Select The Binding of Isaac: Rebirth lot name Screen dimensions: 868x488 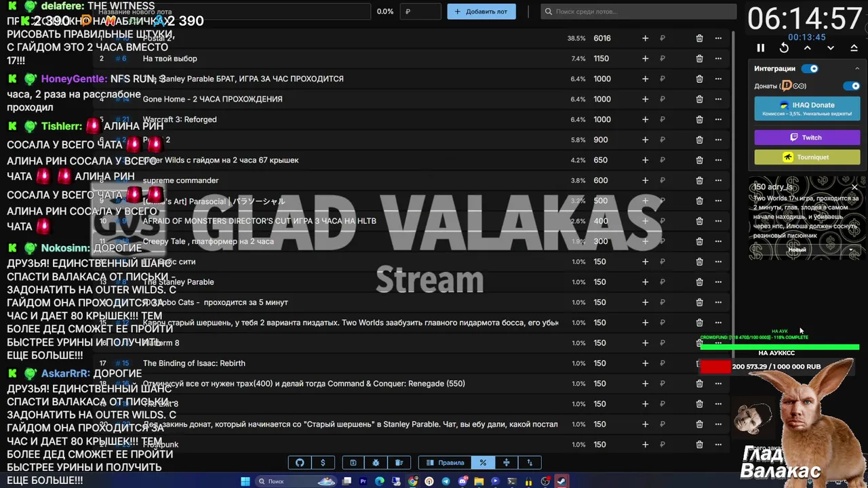[x=194, y=364]
